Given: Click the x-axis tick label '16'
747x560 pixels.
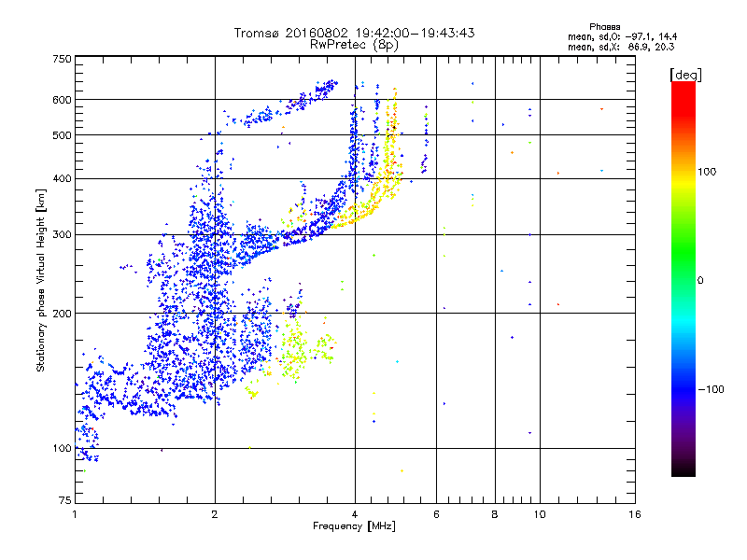Looking at the screenshot, I should (635, 514).
